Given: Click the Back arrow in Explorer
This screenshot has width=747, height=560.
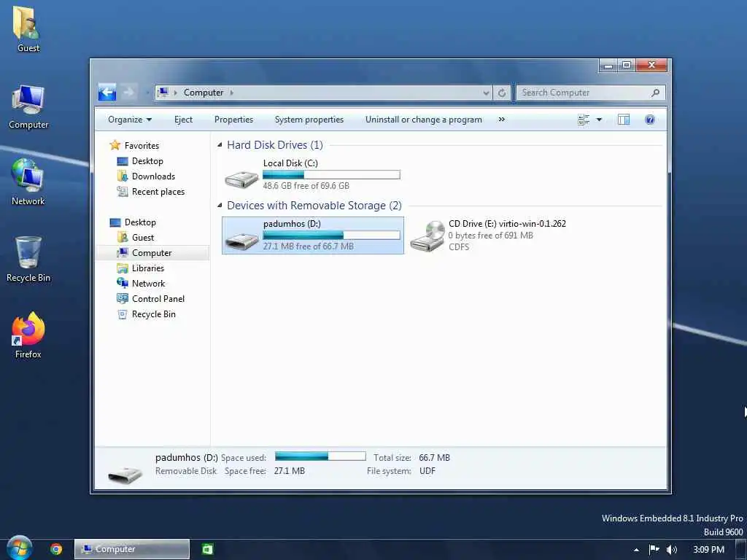Looking at the screenshot, I should pyautogui.click(x=107, y=93).
